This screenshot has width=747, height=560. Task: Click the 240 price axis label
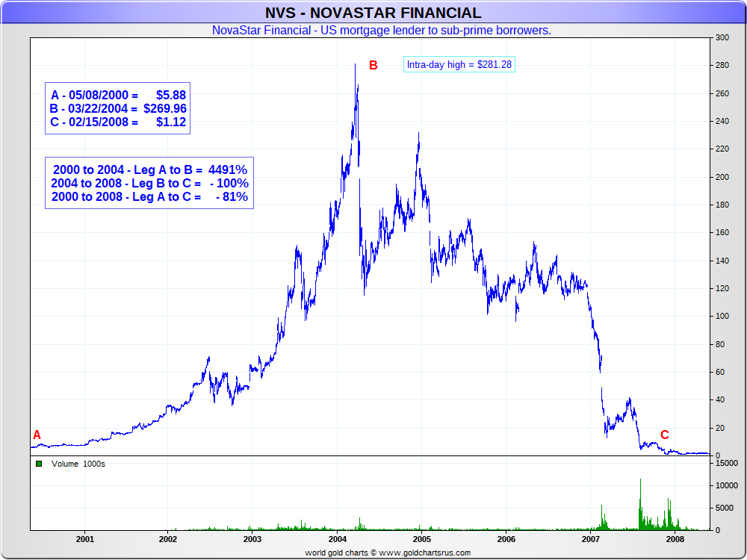pos(722,121)
